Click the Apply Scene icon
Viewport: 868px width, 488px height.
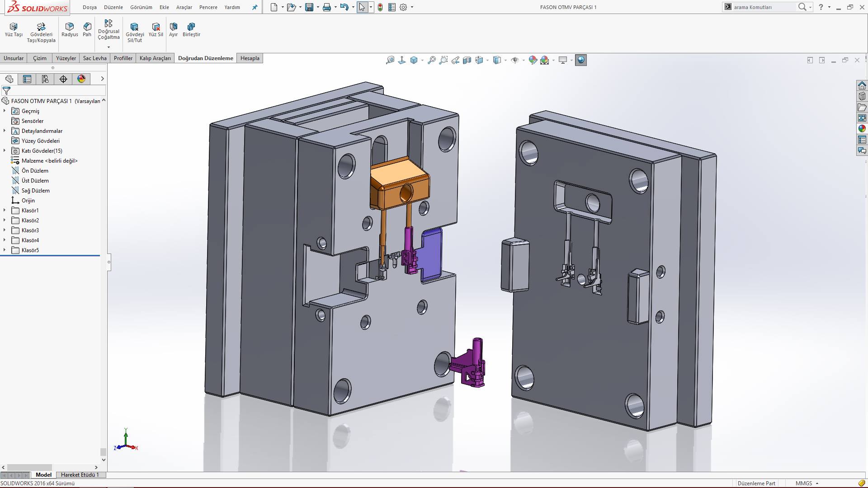click(x=545, y=60)
